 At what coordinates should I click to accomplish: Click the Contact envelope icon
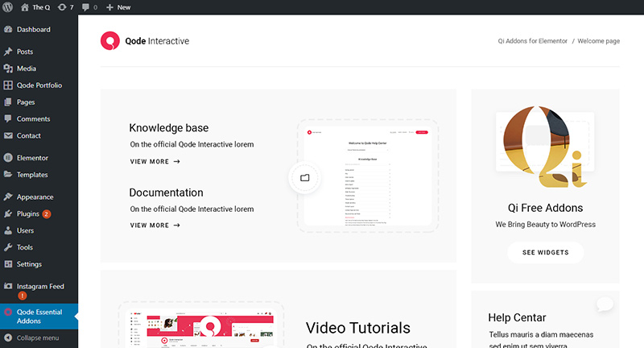(8, 135)
